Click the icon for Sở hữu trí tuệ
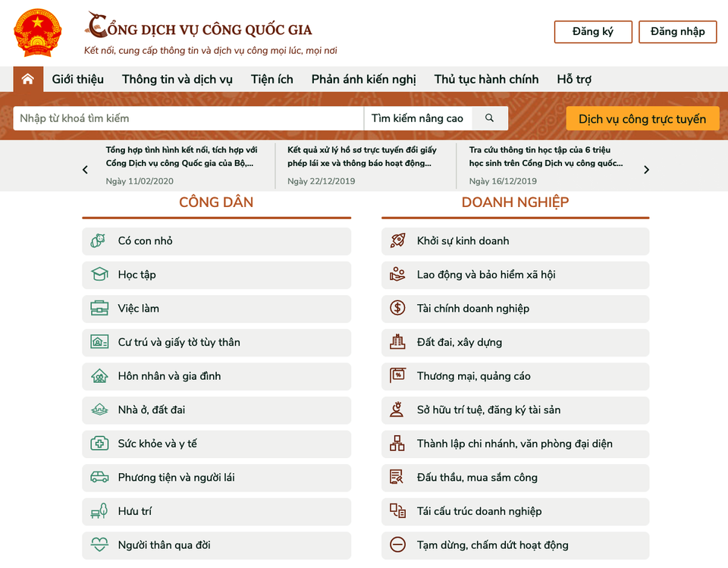 pos(397,410)
